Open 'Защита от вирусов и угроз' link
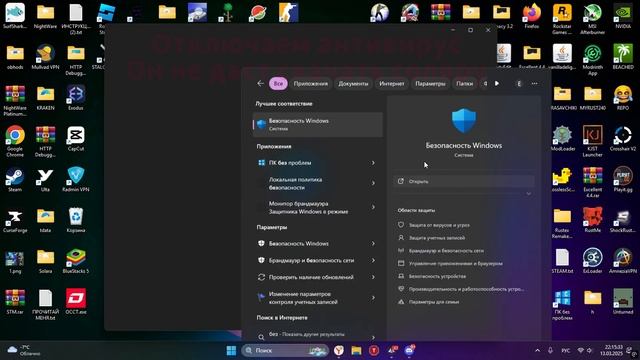Image resolution: width=640 pixels, height=360 pixels. click(x=439, y=225)
